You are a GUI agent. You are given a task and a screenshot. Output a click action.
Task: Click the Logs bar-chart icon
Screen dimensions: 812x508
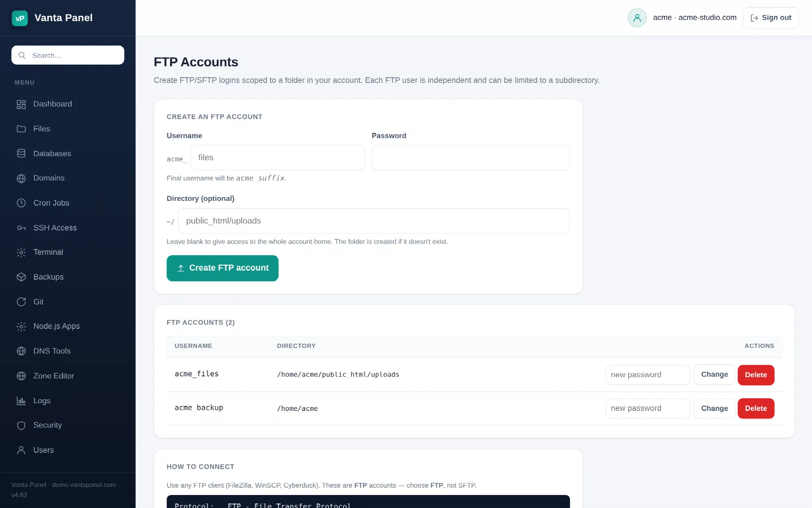(x=21, y=401)
